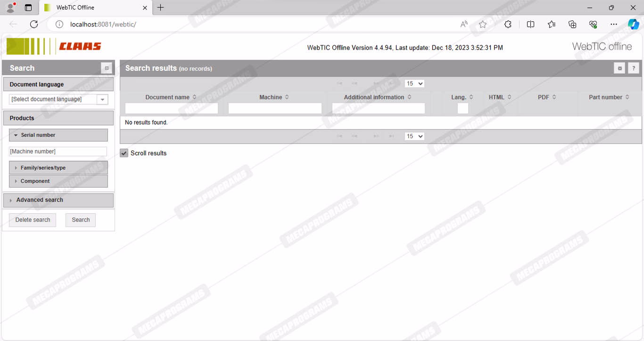
Task: Uncheck the Scroll results checkbox
Action: click(x=124, y=153)
